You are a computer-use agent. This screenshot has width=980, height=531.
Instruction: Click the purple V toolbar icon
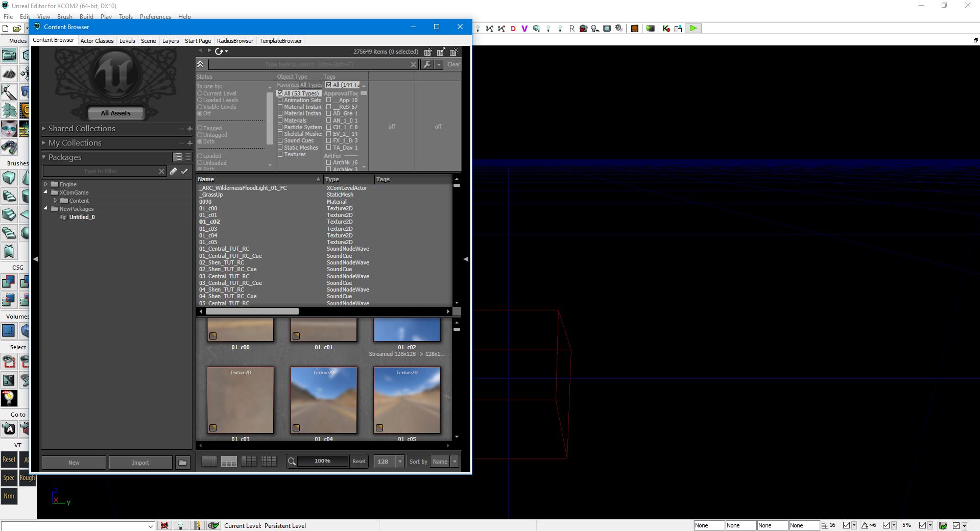click(524, 29)
